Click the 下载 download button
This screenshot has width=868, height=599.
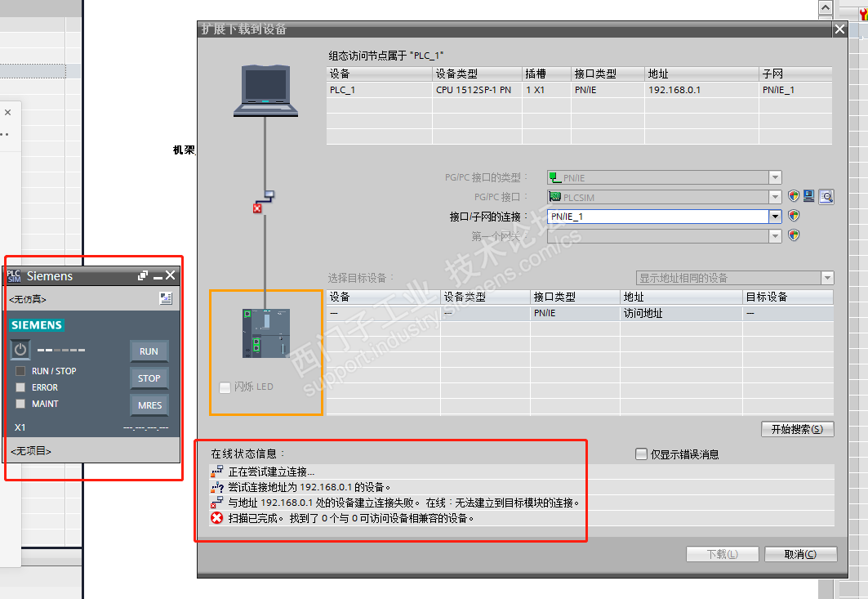[x=723, y=554]
